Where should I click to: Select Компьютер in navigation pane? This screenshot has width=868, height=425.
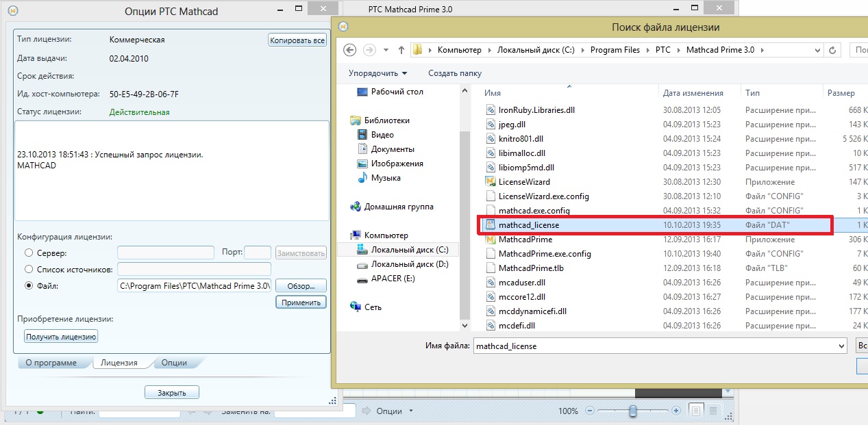coord(386,235)
